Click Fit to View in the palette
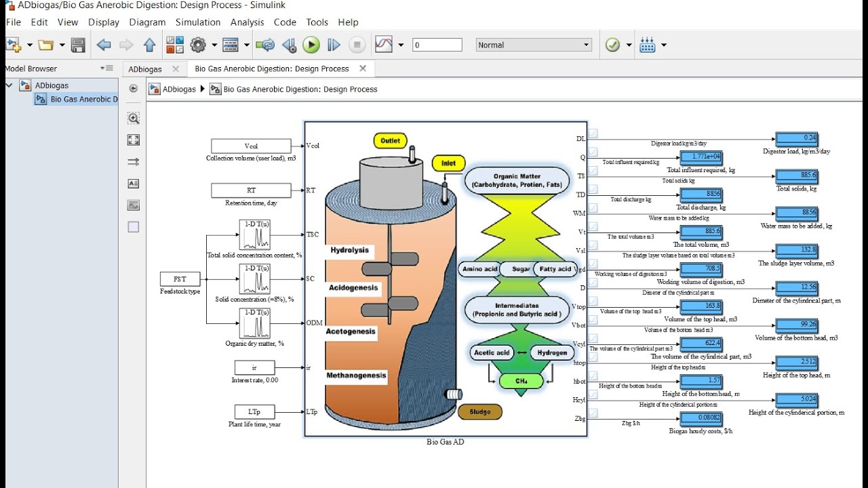Screen dimensions: 868x488 click(x=134, y=140)
